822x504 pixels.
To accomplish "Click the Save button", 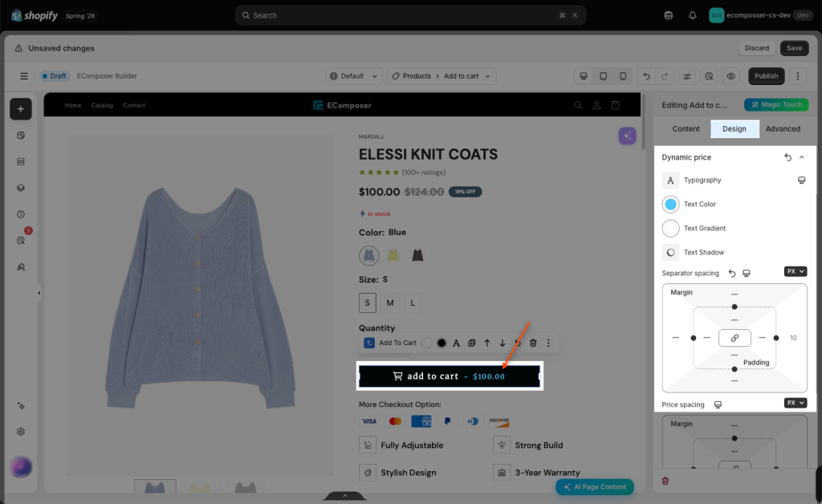I will click(794, 48).
